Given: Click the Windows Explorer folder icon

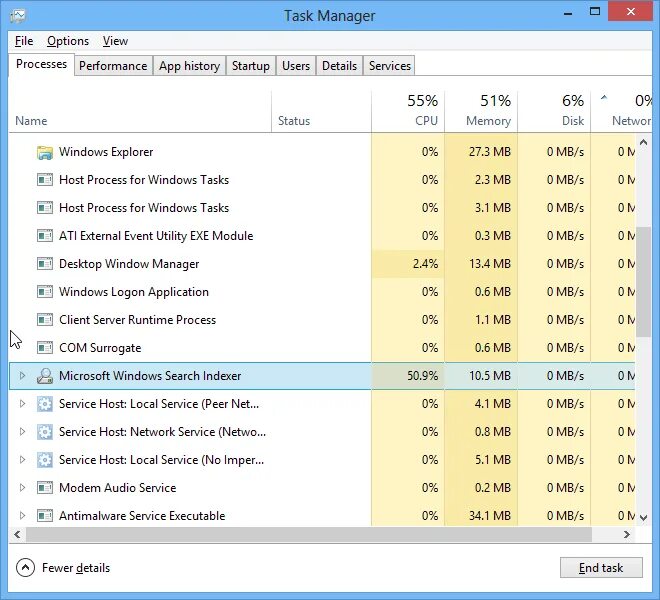Looking at the screenshot, I should pos(45,152).
